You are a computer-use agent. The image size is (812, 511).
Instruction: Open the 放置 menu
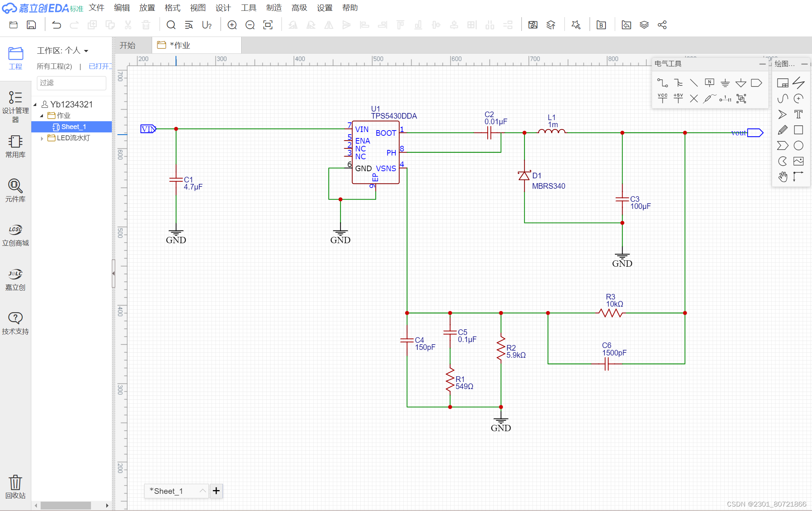click(147, 7)
